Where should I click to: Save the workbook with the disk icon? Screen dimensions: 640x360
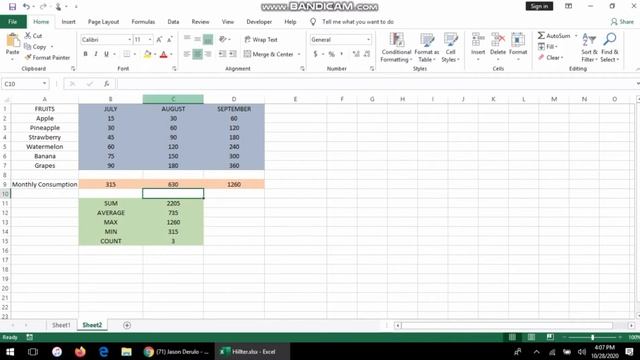[x=12, y=7]
